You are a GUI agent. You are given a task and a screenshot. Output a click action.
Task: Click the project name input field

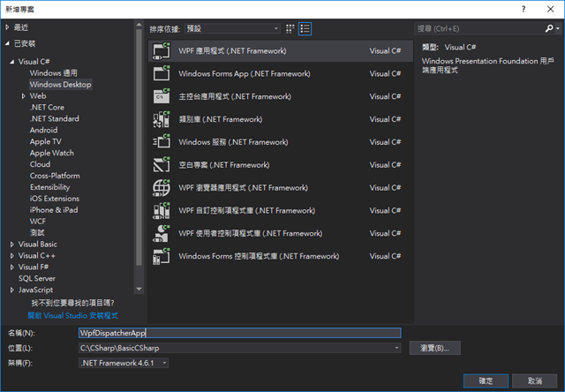pyautogui.click(x=239, y=333)
